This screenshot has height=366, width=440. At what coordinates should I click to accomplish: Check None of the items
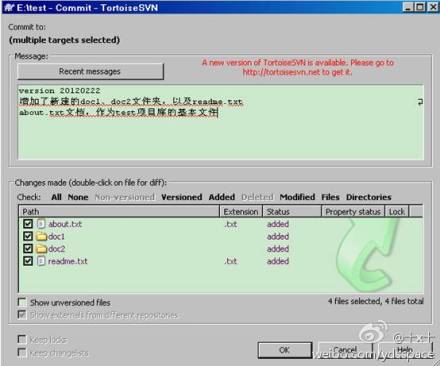click(x=78, y=197)
